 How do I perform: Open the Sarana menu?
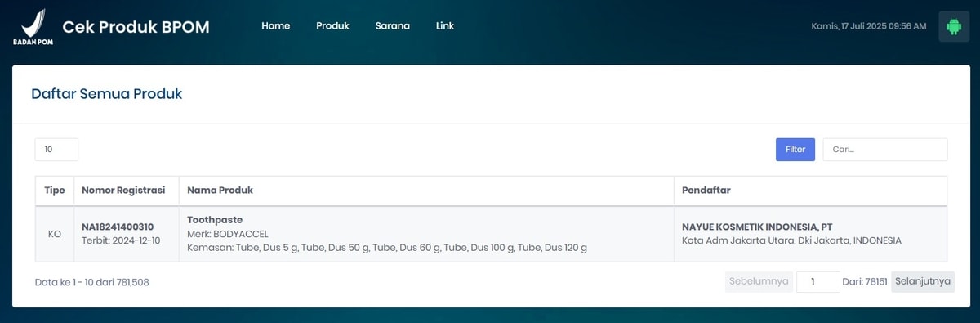[392, 25]
